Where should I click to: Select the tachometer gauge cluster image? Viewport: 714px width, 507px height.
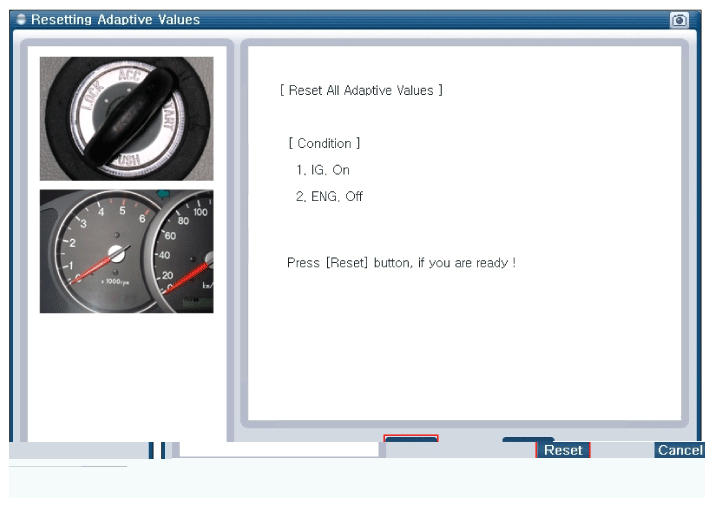[126, 251]
